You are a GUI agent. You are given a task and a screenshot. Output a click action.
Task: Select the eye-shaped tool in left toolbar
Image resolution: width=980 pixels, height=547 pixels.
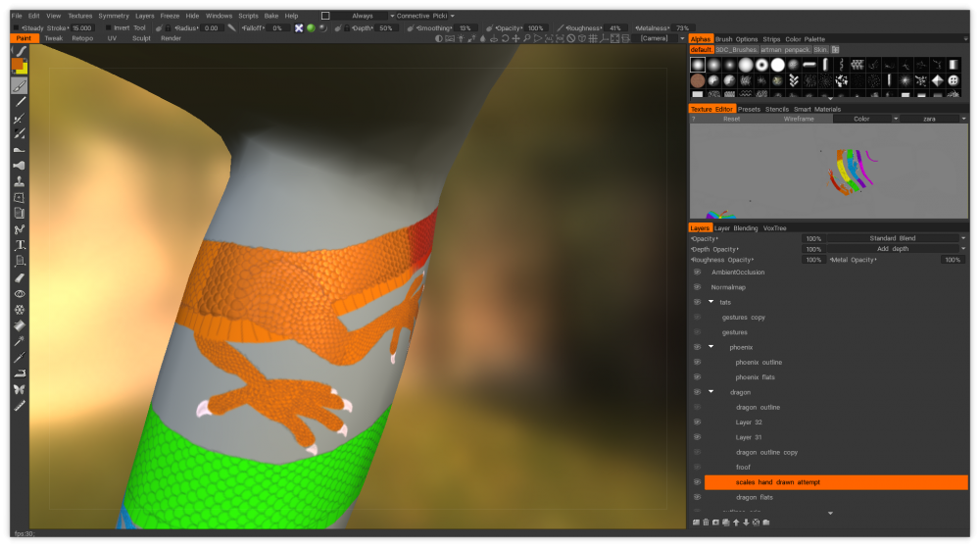coord(20,293)
